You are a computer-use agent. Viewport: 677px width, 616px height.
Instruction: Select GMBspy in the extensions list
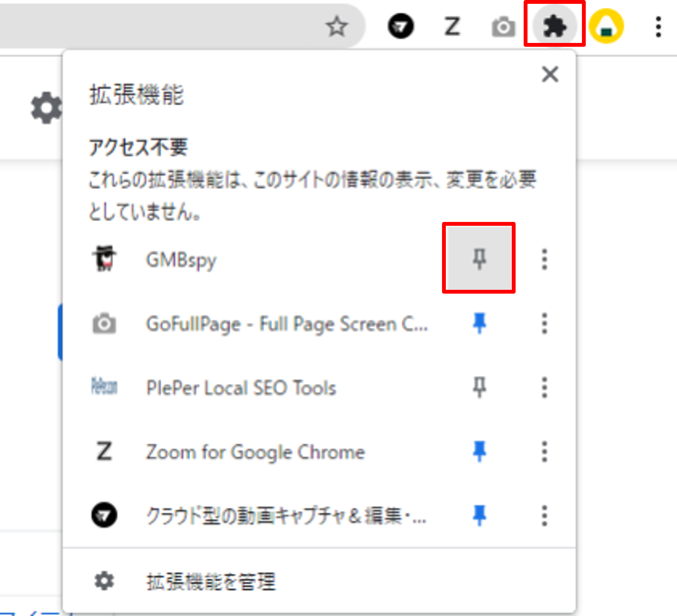(x=181, y=260)
